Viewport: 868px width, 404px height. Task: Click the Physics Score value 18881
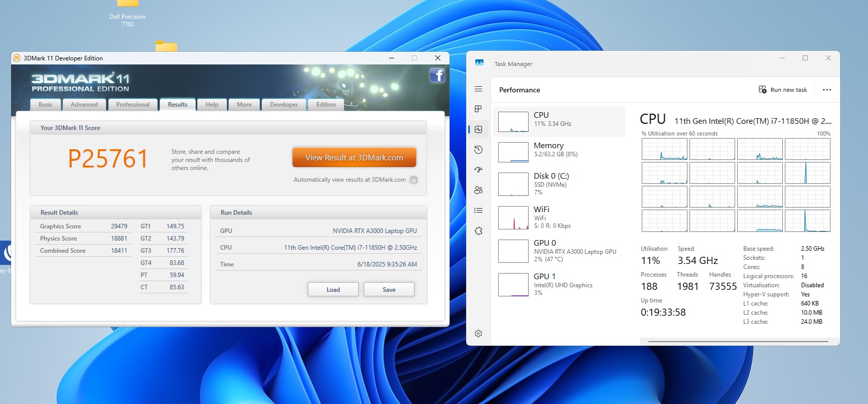tap(119, 239)
